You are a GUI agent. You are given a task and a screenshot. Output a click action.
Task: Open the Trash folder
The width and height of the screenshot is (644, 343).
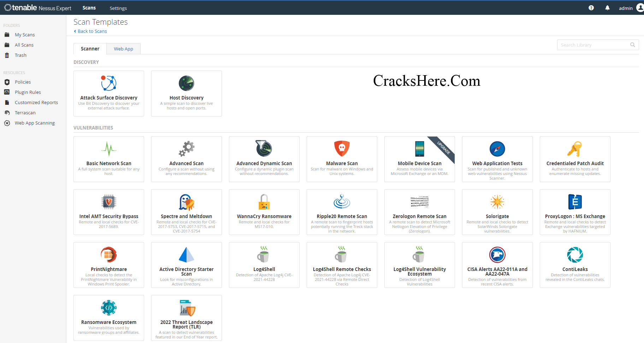(20, 55)
